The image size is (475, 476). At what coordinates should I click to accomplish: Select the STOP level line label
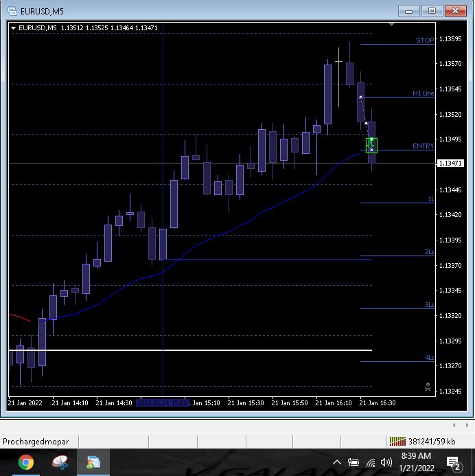click(x=425, y=40)
